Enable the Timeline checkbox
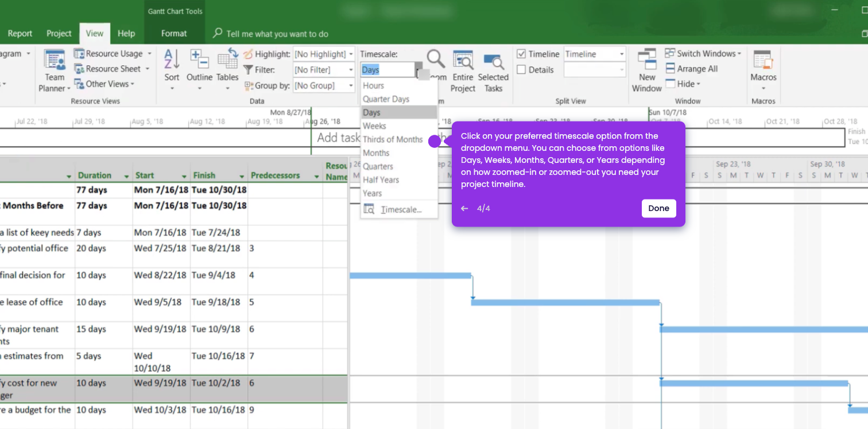 click(521, 54)
